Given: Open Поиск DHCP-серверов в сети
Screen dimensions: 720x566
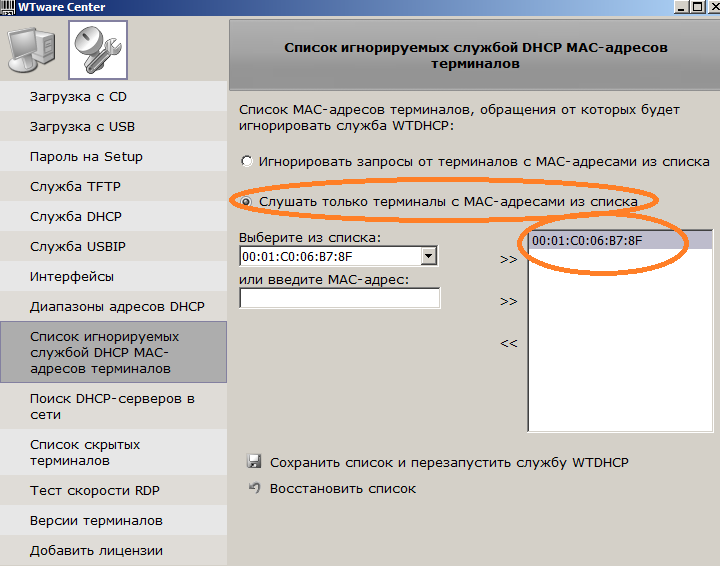Looking at the screenshot, I should point(111,406).
